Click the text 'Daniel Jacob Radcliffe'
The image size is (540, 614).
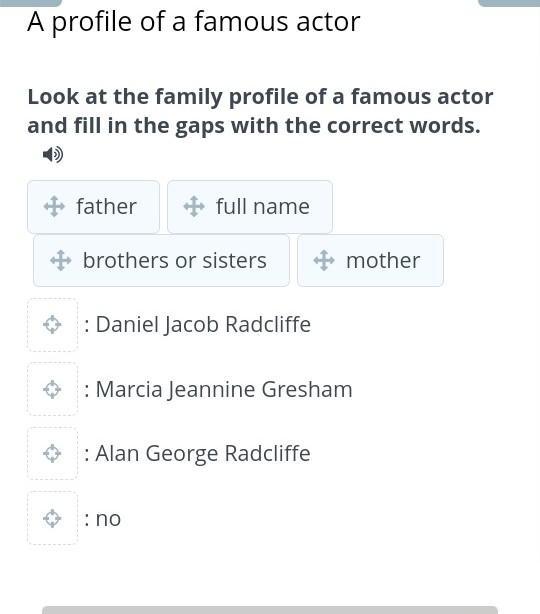203,325
